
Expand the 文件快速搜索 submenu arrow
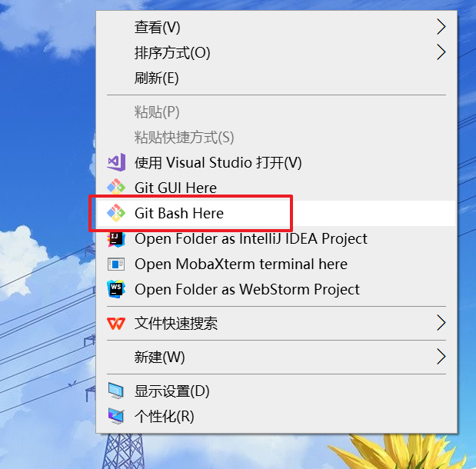coord(441,323)
